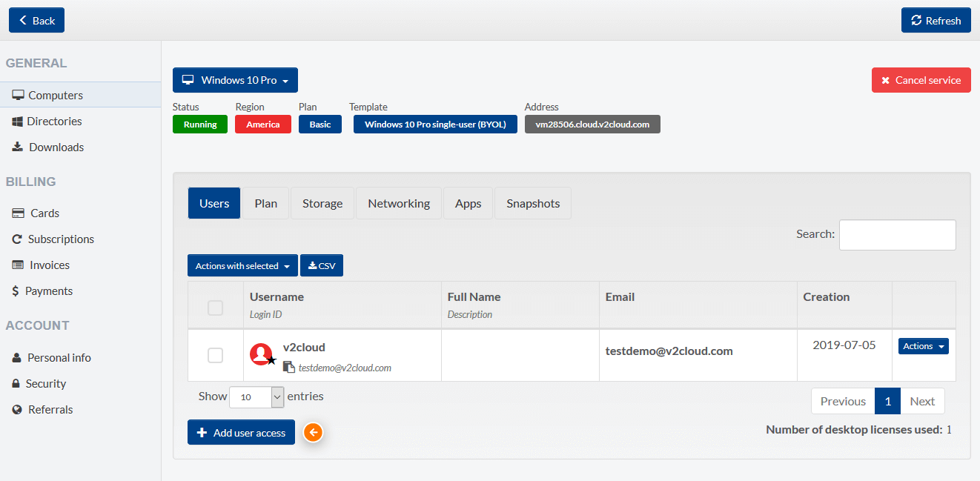Click the X icon on Cancel service

[886, 81]
